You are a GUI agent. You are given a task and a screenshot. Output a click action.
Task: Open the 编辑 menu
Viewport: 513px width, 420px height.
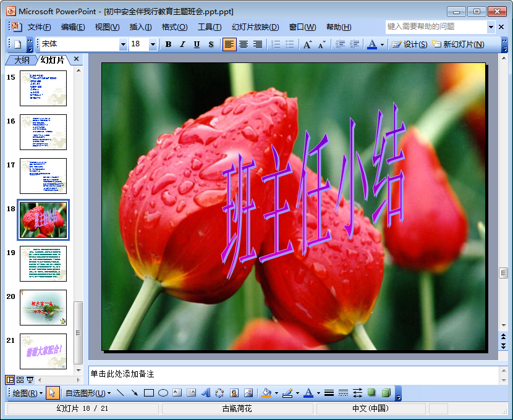(73, 27)
